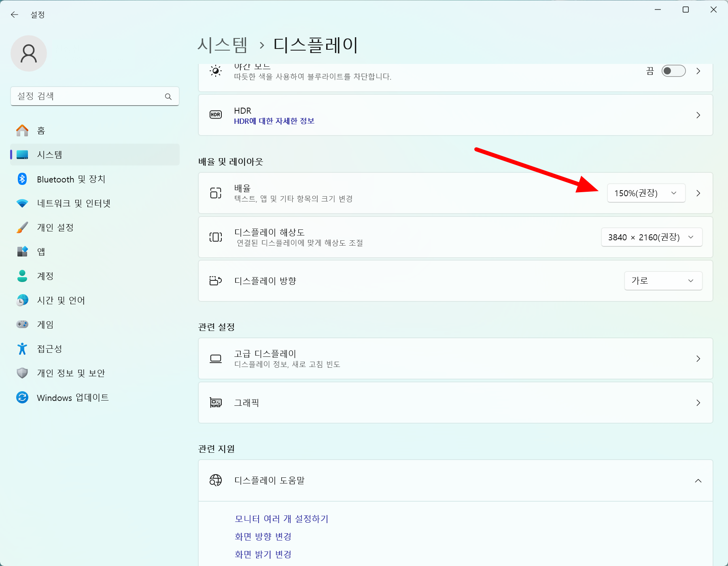728x566 pixels.
Task: Open 모니터 여러 개 설정하기 link
Action: pyautogui.click(x=282, y=519)
